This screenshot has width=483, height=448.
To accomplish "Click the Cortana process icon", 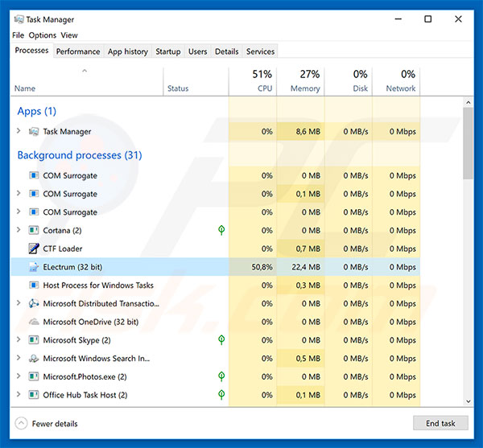I will [34, 230].
